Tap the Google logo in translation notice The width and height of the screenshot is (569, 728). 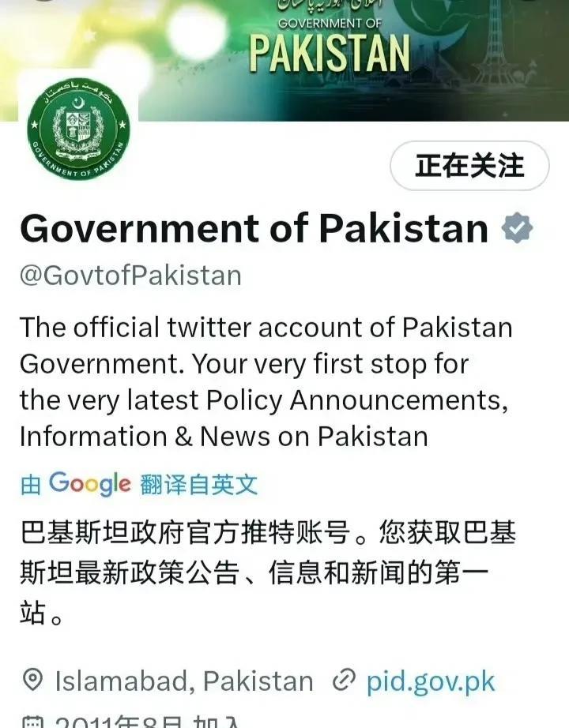tap(90, 484)
